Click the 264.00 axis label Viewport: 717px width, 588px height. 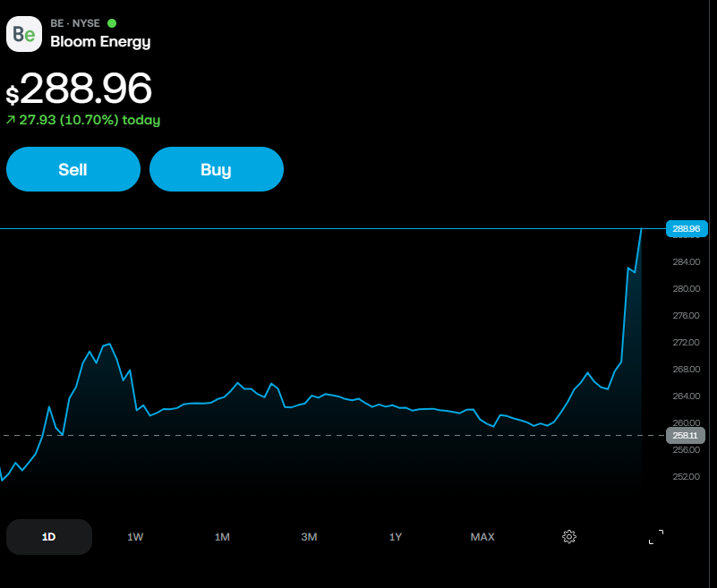[x=687, y=396]
